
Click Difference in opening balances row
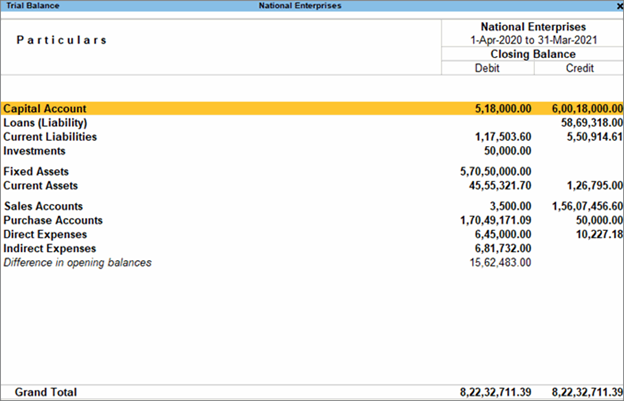pyautogui.click(x=77, y=262)
